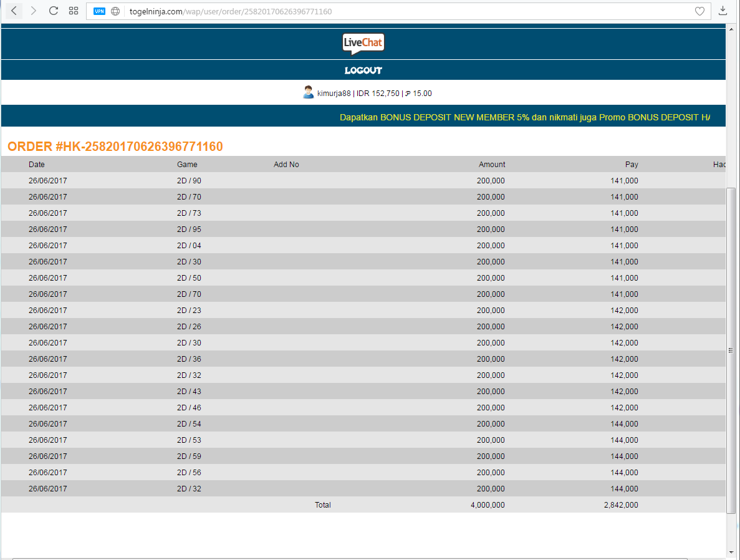Click the browser back arrow button
The height and width of the screenshot is (560, 740).
click(x=14, y=11)
